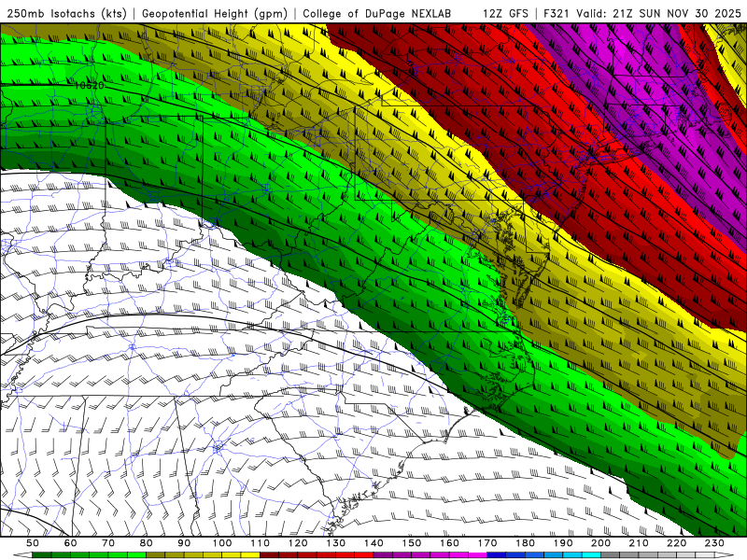Click the 'College of DuPage NEXLAB' credit text

[x=376, y=13]
